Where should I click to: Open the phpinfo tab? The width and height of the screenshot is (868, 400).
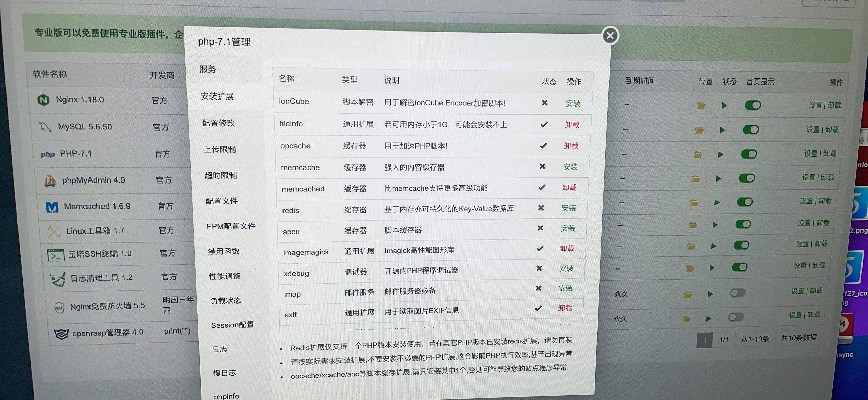226,396
